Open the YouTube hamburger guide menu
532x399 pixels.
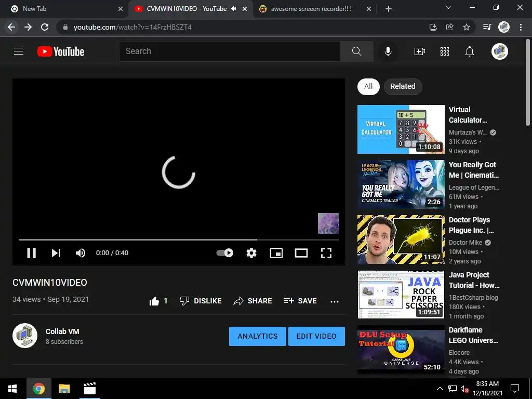tap(19, 51)
